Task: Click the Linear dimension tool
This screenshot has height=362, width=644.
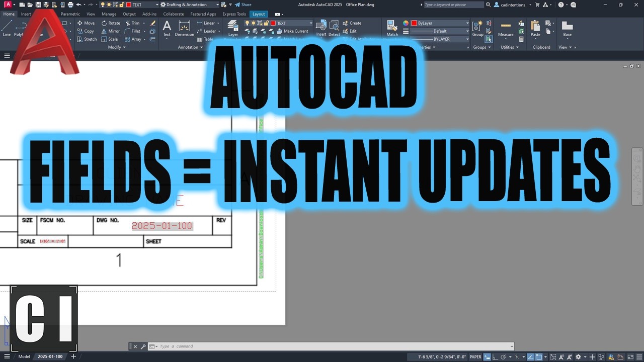Action: pyautogui.click(x=206, y=23)
